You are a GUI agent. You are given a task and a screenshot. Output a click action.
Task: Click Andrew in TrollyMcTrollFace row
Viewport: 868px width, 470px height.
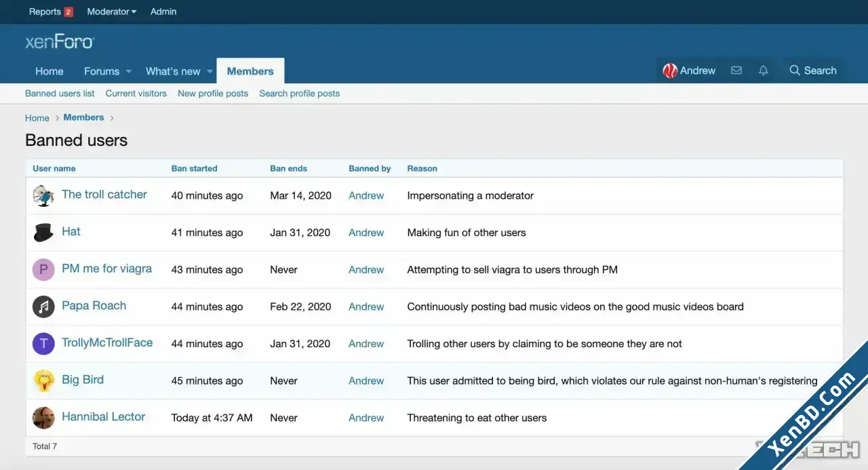tap(366, 344)
